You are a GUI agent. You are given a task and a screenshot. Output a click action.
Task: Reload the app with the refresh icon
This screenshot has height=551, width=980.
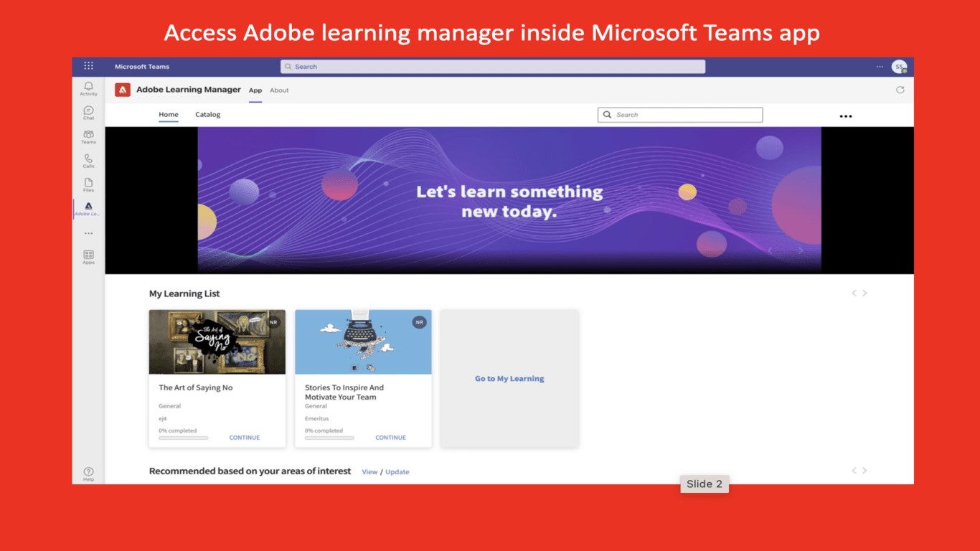click(x=900, y=90)
